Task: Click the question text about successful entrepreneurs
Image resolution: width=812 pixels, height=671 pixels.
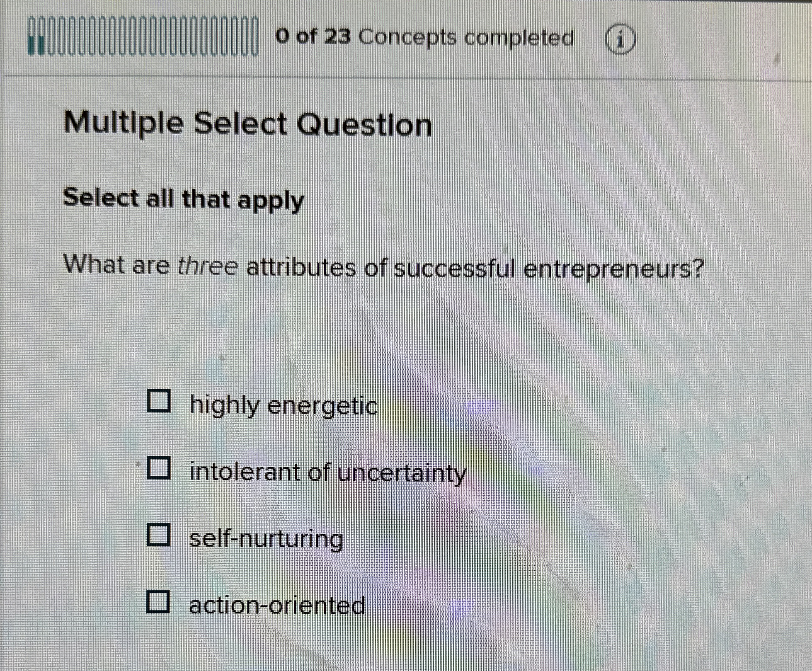Action: coord(383,267)
